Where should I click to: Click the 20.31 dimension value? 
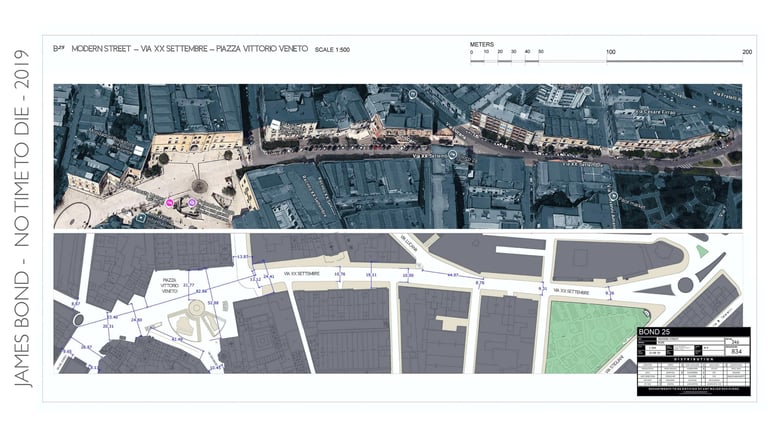[x=108, y=326]
